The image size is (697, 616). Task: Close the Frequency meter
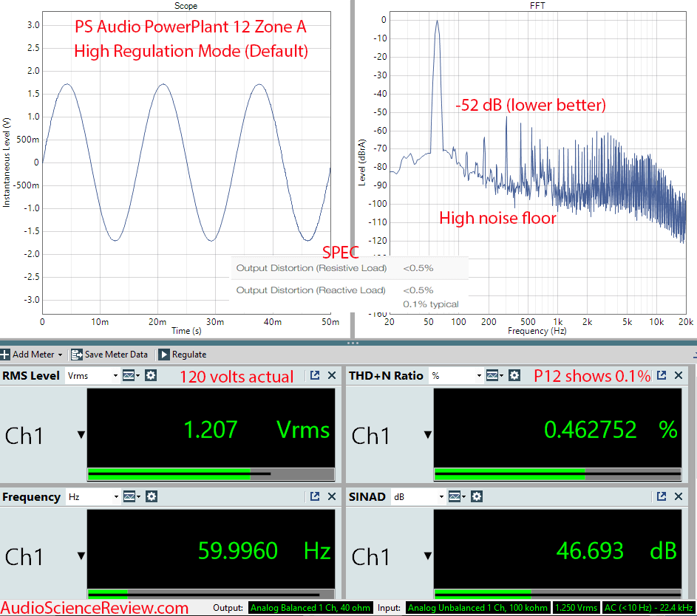coord(332,496)
